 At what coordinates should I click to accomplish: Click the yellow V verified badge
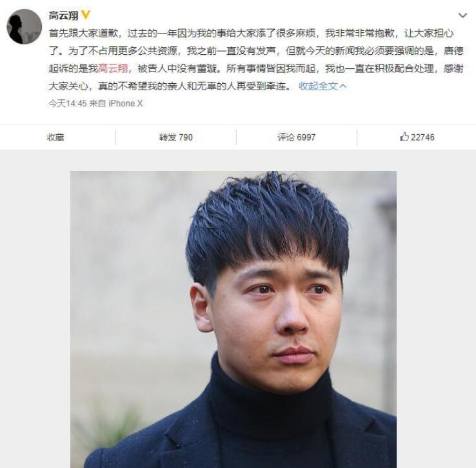click(86, 15)
